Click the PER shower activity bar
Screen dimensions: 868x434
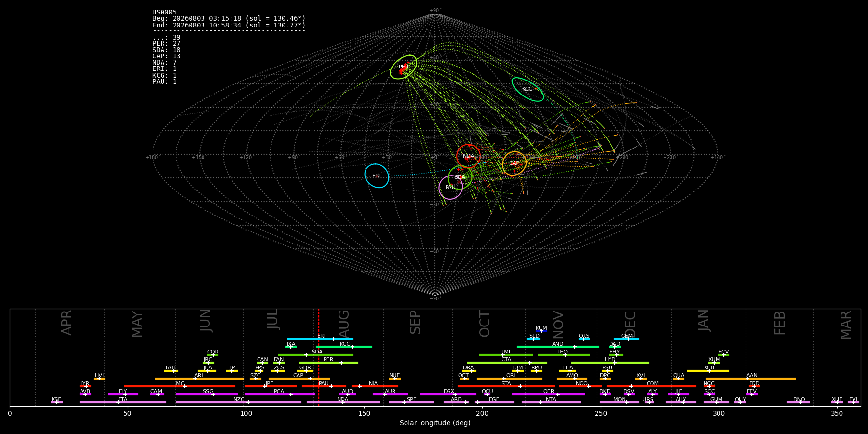click(329, 363)
